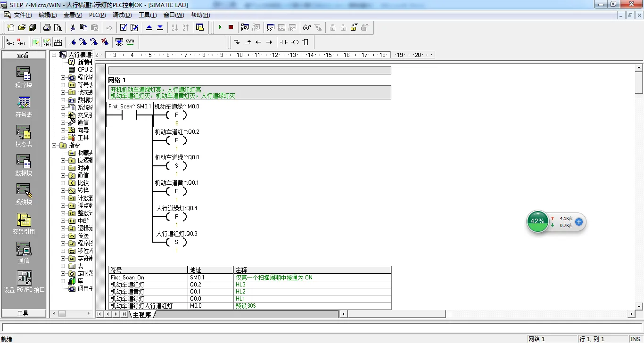Image resolution: width=644 pixels, height=343 pixels.
Task: Toggle network comments display in the toolbar
Action: coord(47,42)
